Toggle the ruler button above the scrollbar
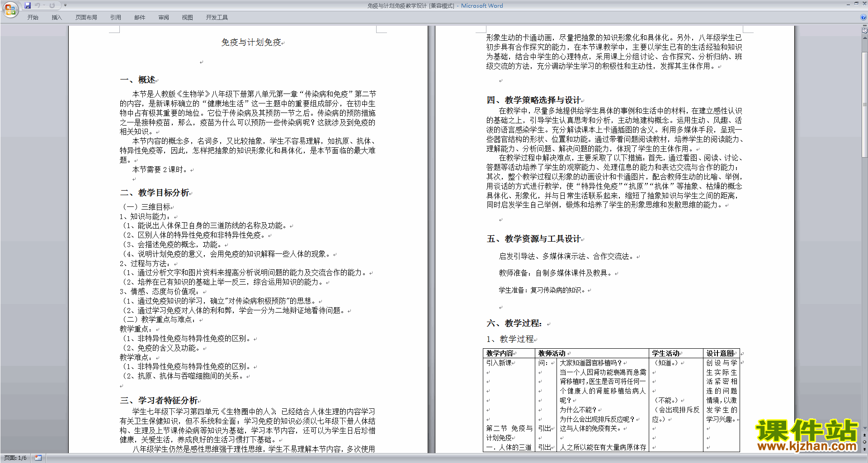 (x=865, y=30)
